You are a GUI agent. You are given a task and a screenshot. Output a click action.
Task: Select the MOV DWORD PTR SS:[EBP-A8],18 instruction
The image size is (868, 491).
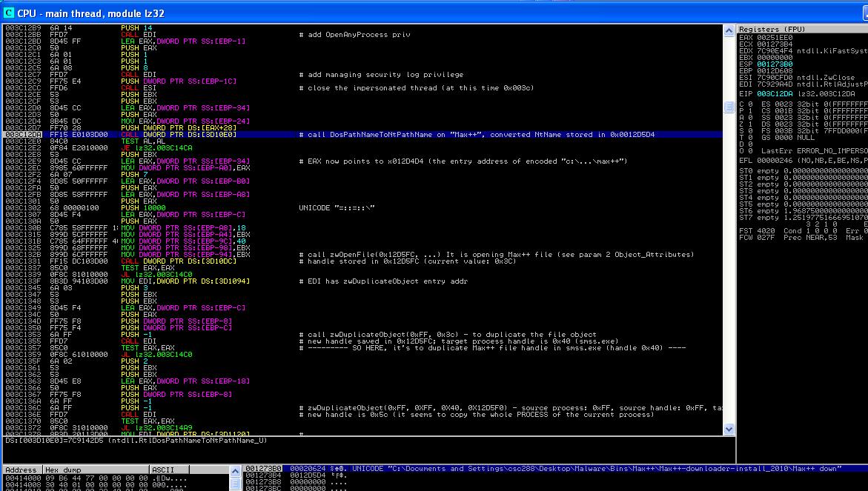tap(183, 228)
